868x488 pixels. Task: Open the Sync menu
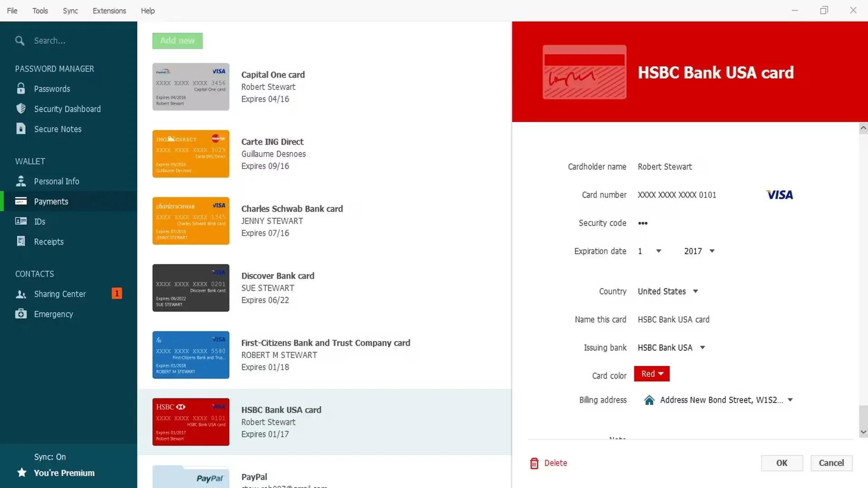click(70, 11)
